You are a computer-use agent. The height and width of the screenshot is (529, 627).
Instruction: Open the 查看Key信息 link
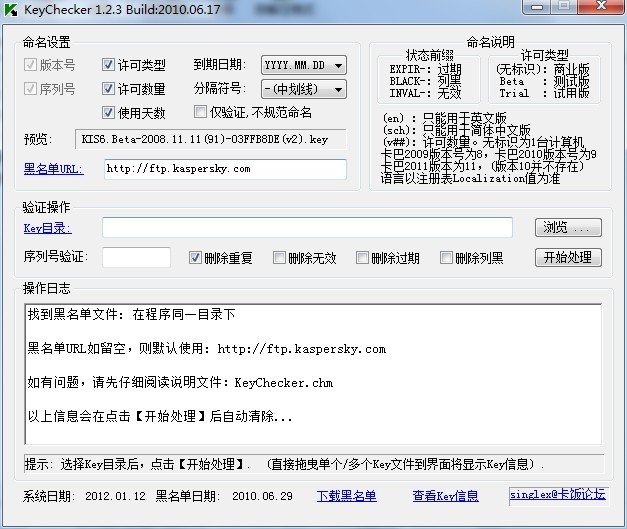[x=445, y=496]
